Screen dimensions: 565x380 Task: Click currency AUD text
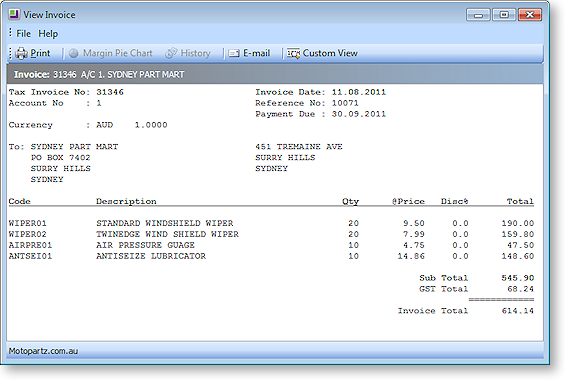(x=104, y=125)
